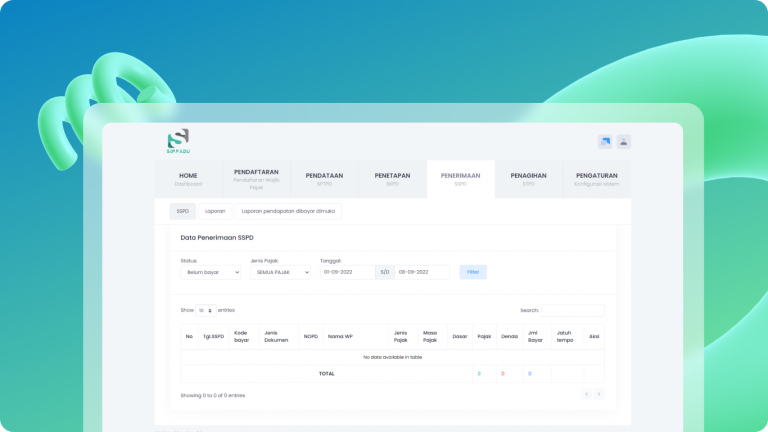Open Laporan pendapatan dibayar dimuka sub-tab

[x=289, y=211]
